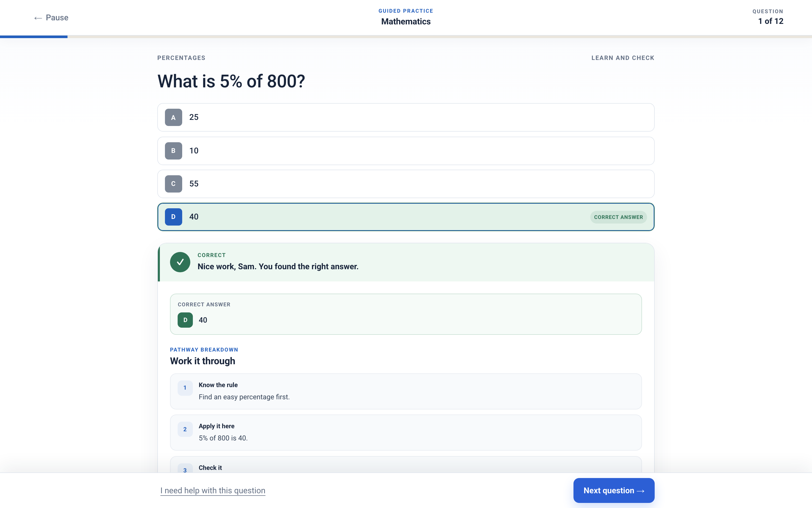Click the 'Pathway Breakdown' label
The width and height of the screenshot is (812, 508).
(x=204, y=350)
